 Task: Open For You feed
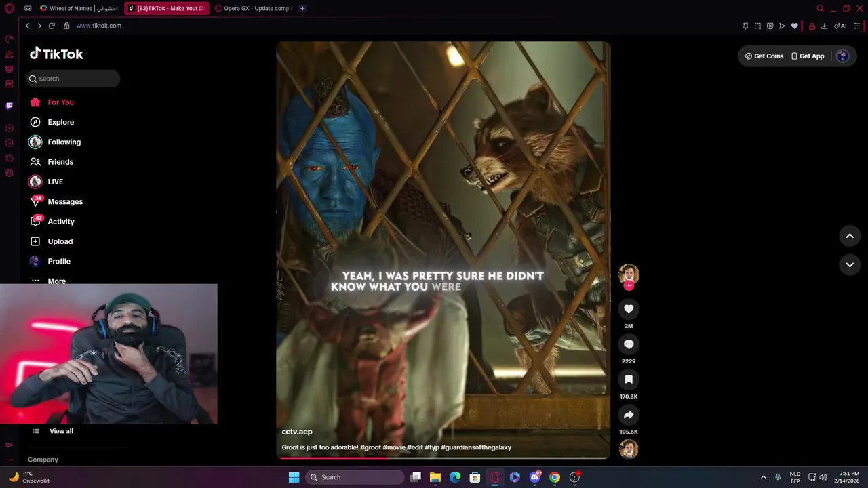[x=52, y=102]
